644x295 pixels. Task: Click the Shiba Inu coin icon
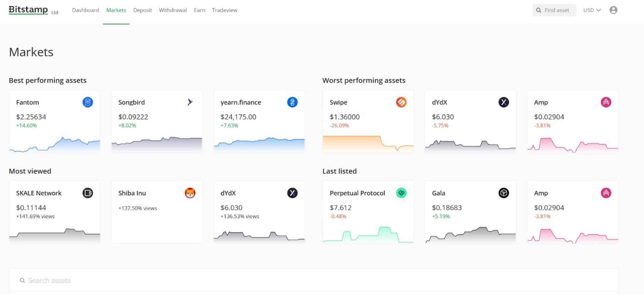click(190, 193)
